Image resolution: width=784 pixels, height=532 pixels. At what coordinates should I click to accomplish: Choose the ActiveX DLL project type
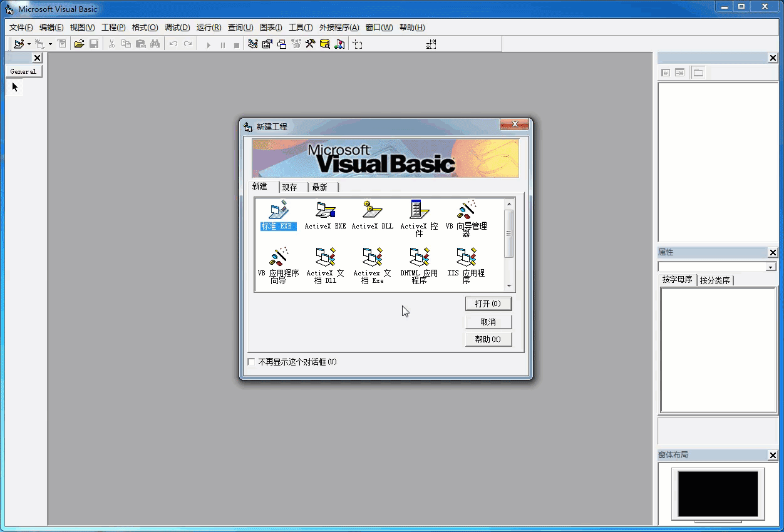373,216
